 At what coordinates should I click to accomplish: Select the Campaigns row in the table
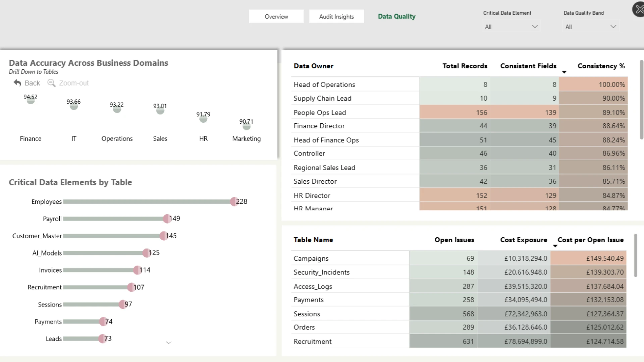click(x=459, y=258)
